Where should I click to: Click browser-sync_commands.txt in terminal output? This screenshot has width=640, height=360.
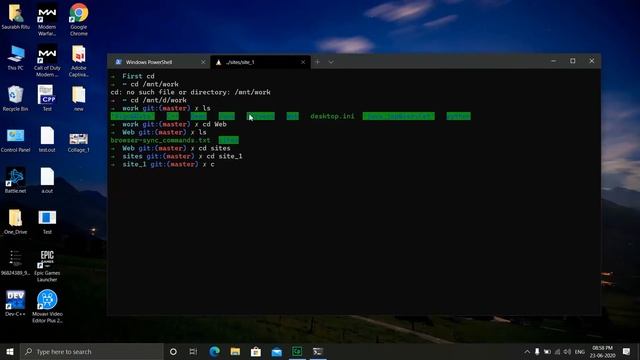coord(160,140)
